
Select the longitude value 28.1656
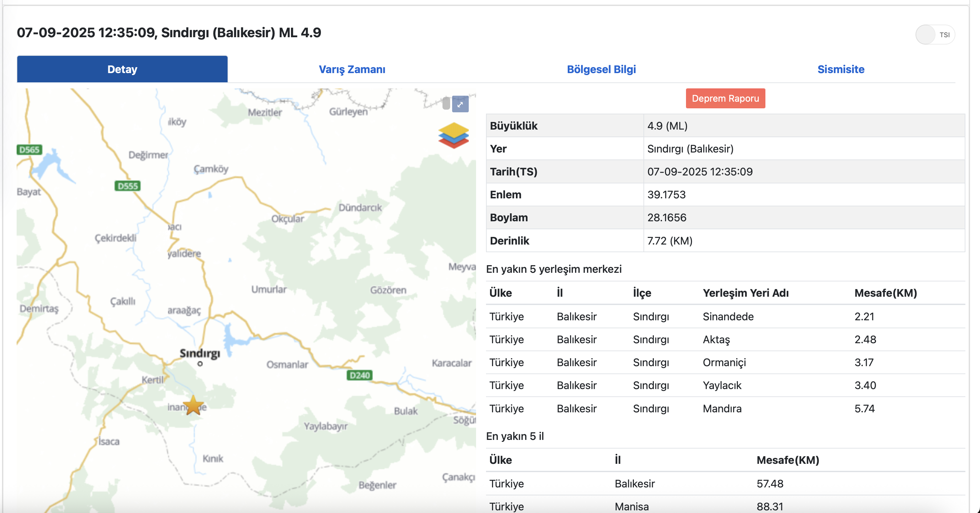666,218
